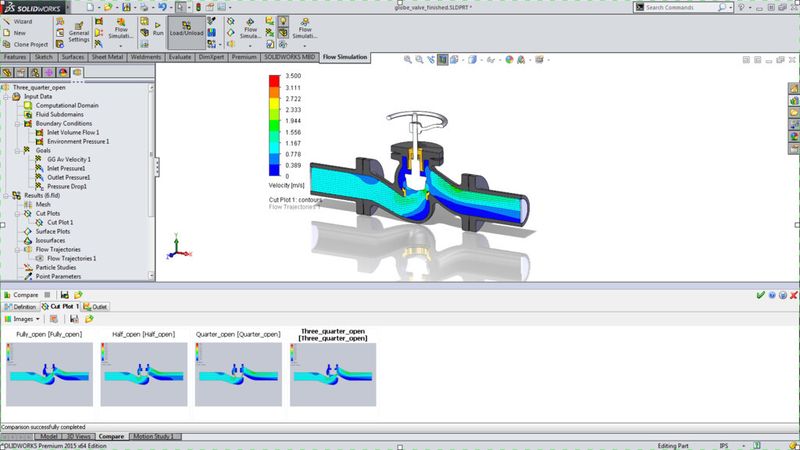This screenshot has height=450, width=800.
Task: Open dropdown arrow next to Save icon
Action: point(135,8)
